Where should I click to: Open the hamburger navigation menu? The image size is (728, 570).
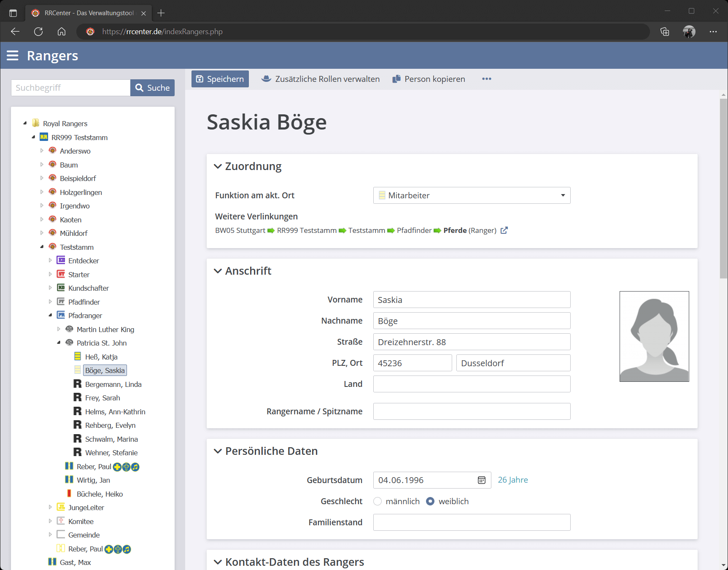pos(13,56)
